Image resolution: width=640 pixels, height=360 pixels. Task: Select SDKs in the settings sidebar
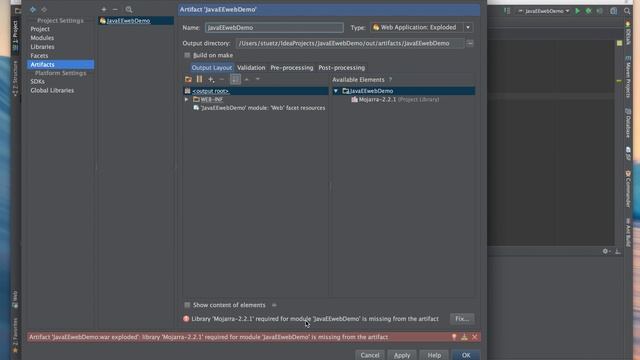(x=37, y=82)
